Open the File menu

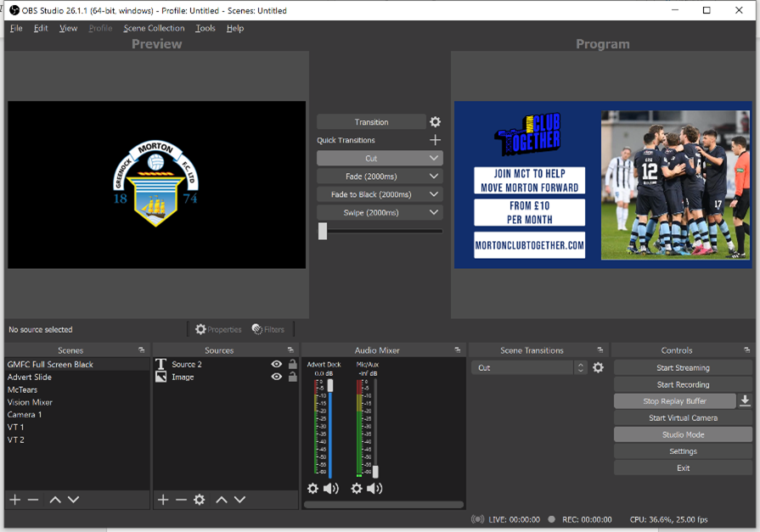(x=16, y=28)
